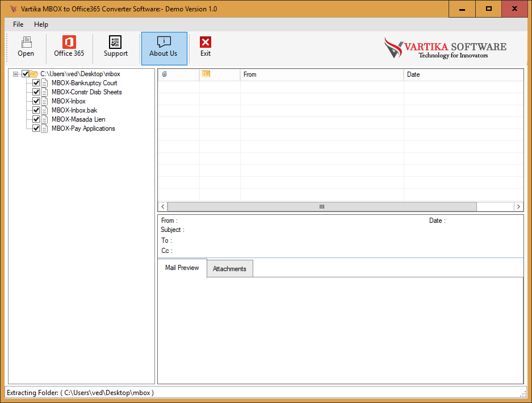Image resolution: width=532 pixels, height=403 pixels.
Task: Click the Extracting Folder status bar text
Action: coord(81,393)
